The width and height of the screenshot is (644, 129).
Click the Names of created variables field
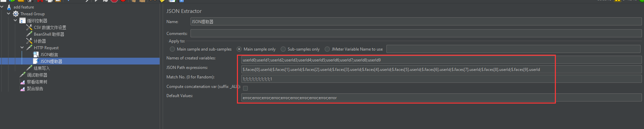click(x=441, y=60)
